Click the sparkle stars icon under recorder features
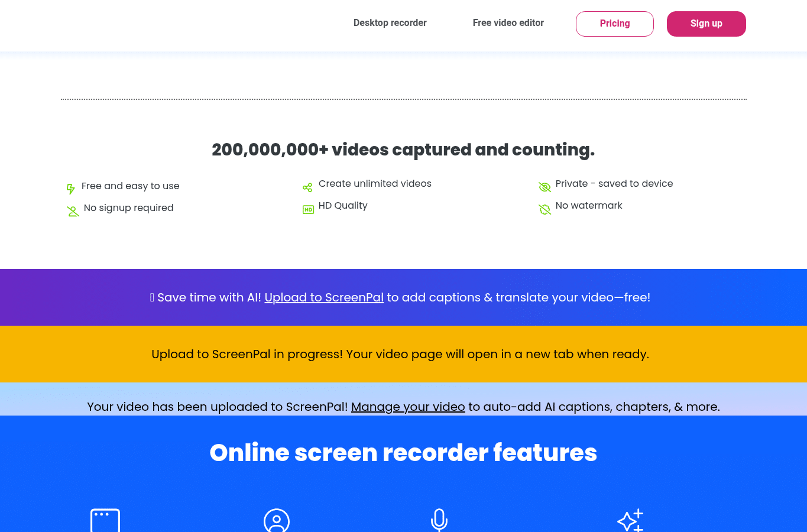This screenshot has width=807, height=532. pyautogui.click(x=630, y=521)
